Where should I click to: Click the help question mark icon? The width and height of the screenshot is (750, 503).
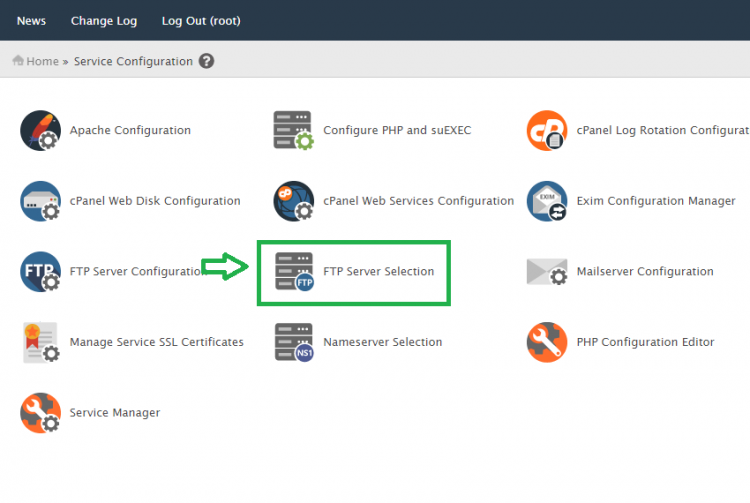(207, 61)
